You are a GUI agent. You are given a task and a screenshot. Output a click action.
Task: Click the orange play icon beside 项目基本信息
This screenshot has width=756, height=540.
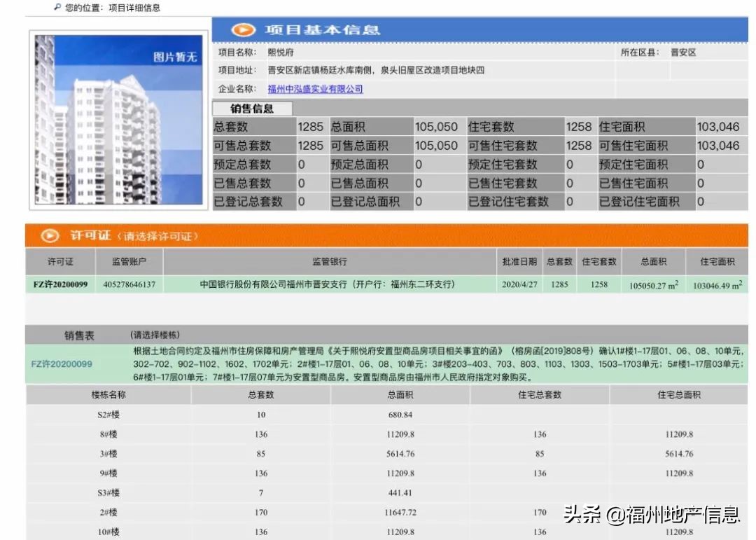click(243, 29)
